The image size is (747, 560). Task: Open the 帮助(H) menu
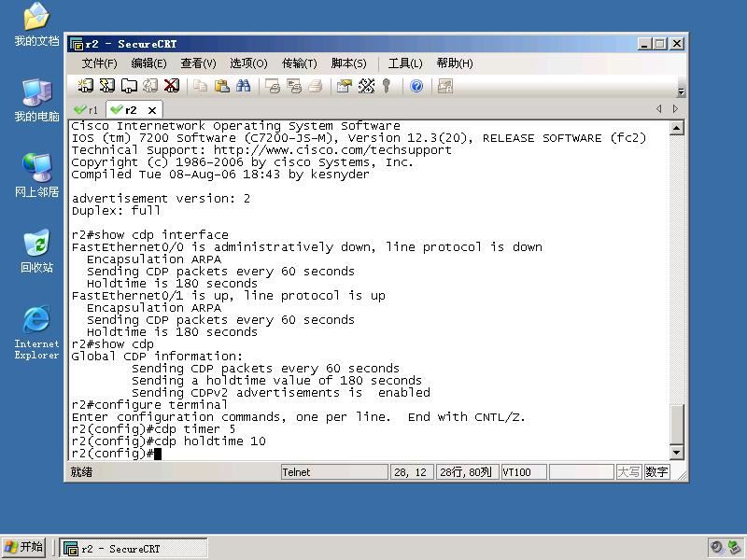[455, 63]
